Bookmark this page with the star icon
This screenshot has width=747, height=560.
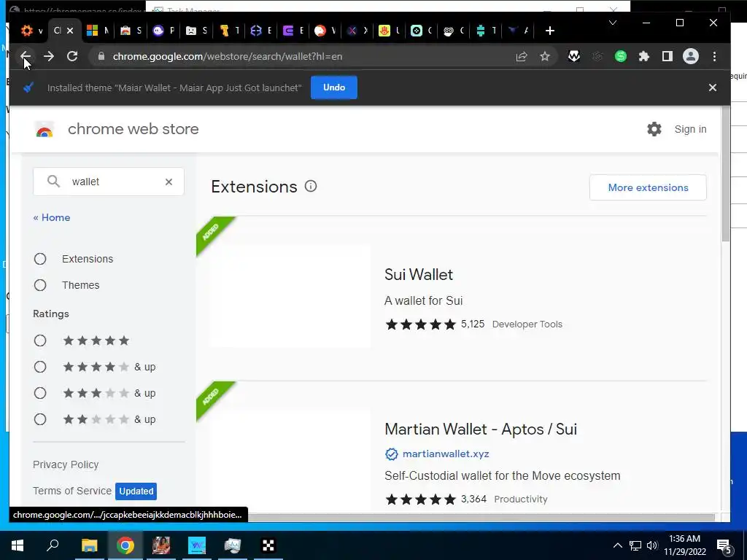545,57
